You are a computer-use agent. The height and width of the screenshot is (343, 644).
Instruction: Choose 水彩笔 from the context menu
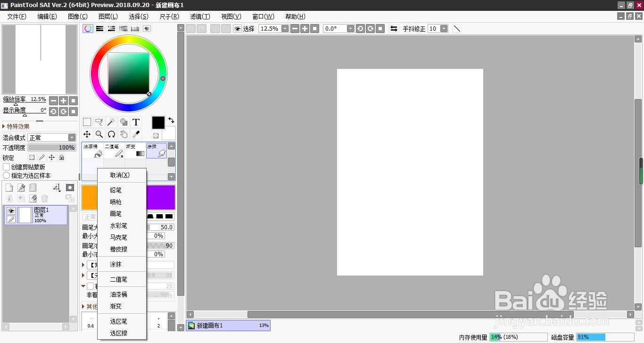tap(122, 226)
